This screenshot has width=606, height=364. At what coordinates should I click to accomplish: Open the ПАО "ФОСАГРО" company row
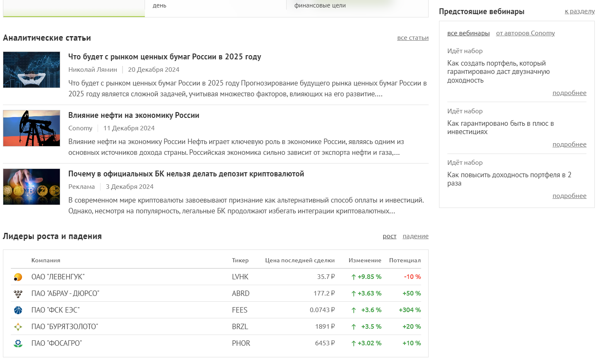coord(56,343)
